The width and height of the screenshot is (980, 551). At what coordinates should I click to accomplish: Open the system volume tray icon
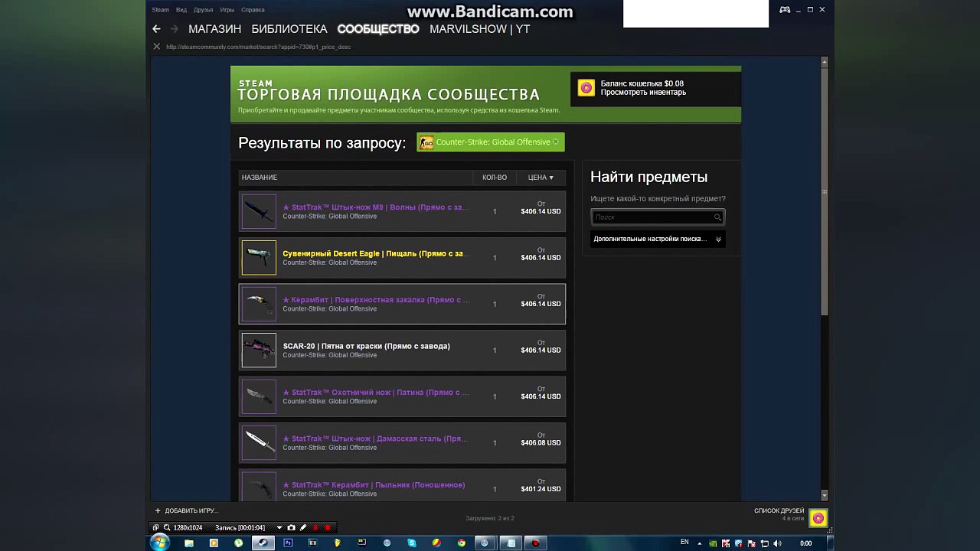[x=778, y=543]
